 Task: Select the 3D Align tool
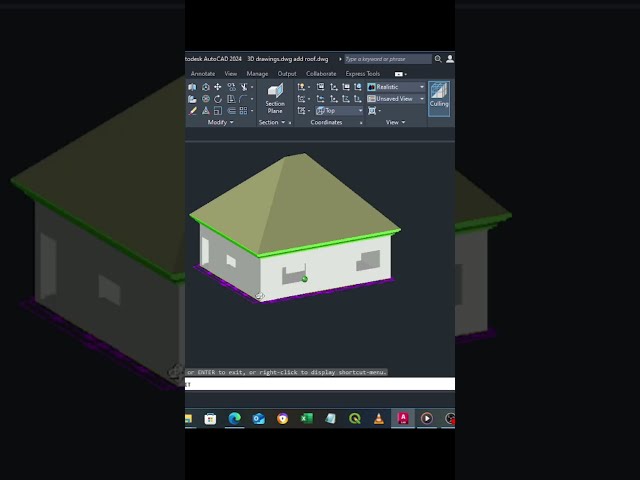192,99
